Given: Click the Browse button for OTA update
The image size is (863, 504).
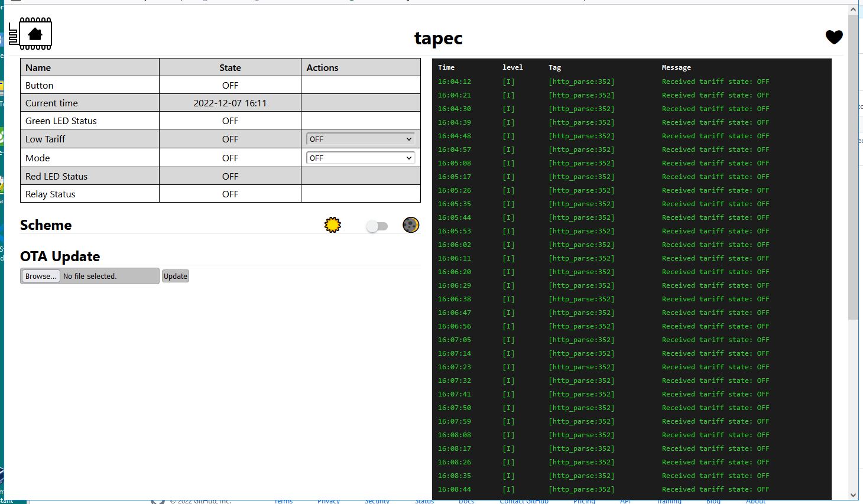Looking at the screenshot, I should [40, 275].
